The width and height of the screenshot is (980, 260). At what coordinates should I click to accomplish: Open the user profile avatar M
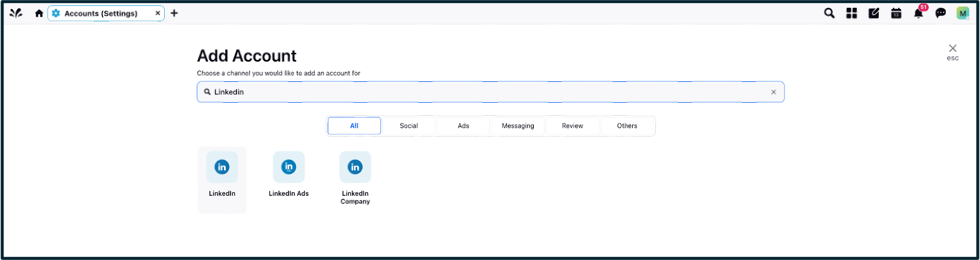click(x=963, y=13)
